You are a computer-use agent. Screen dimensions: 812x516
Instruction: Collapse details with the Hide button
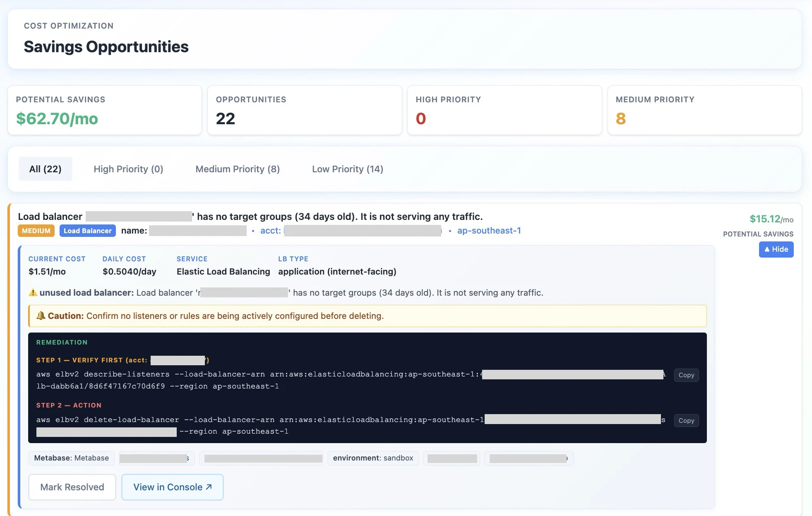pyautogui.click(x=776, y=249)
